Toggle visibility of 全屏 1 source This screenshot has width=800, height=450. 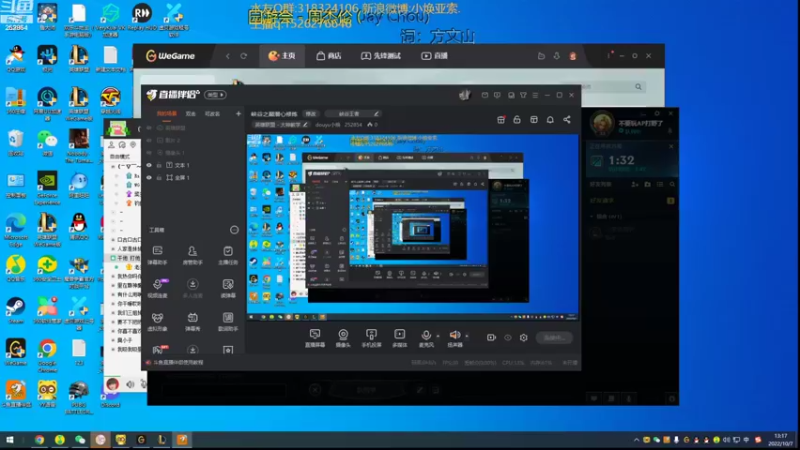[149, 178]
